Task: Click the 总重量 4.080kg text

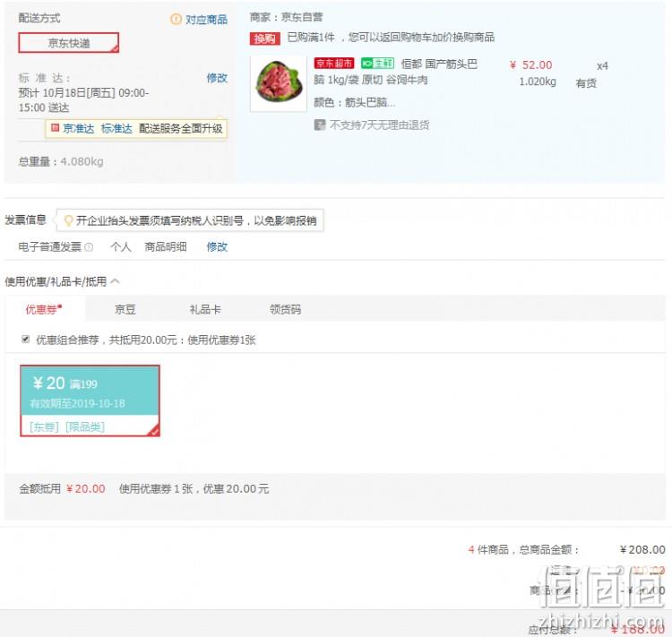Action: 61,161
